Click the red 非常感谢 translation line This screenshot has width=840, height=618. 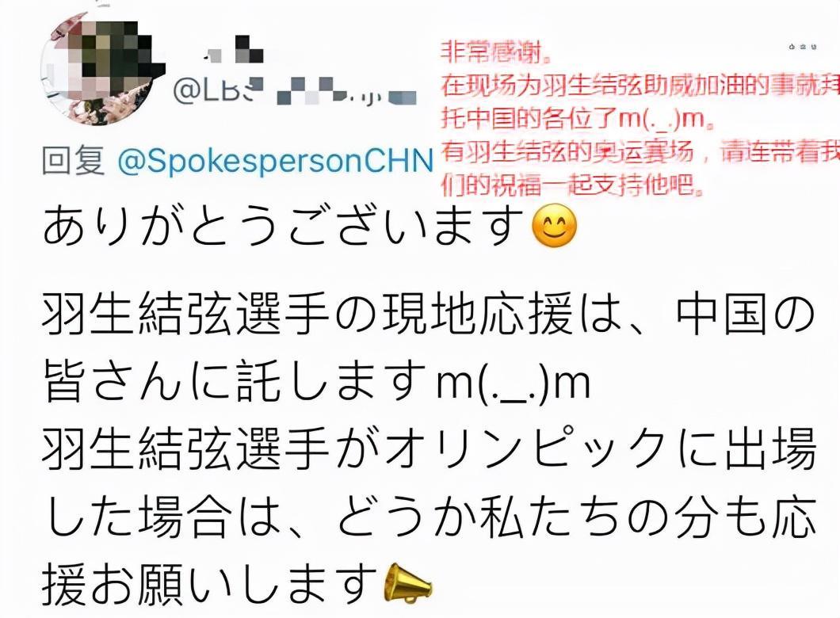click(x=496, y=52)
